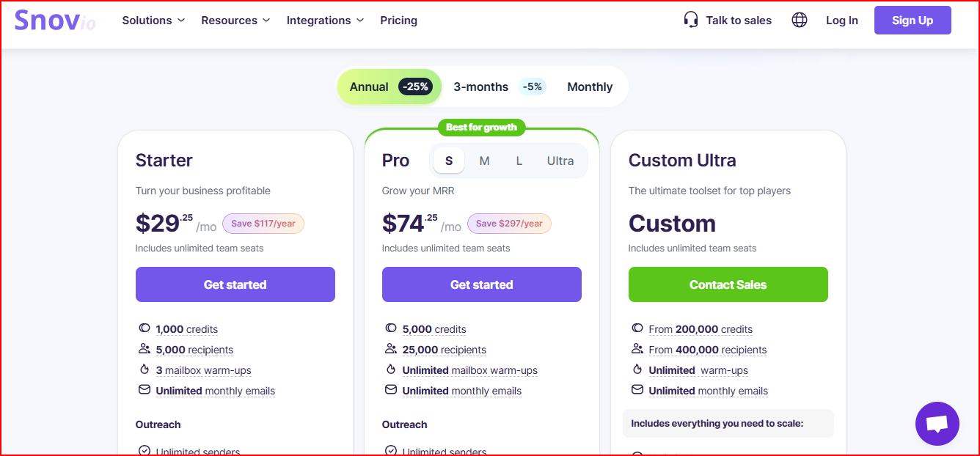This screenshot has height=456, width=980.
Task: Open the 5,000 credits link in Pro
Action: click(434, 328)
